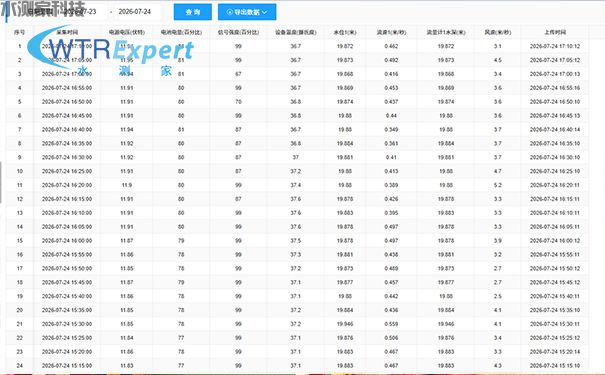Select upload time 2026-07-24 16:00:12
This screenshot has height=375, width=605.
click(555, 241)
